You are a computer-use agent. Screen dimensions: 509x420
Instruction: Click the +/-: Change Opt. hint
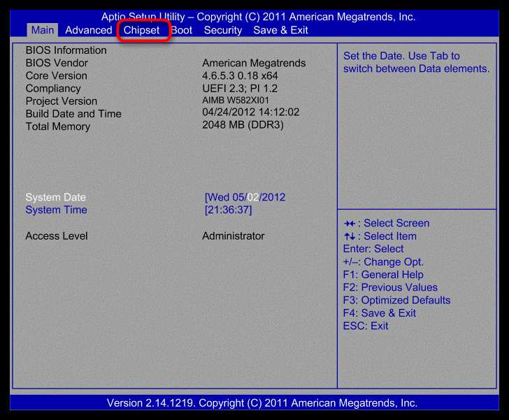383,261
